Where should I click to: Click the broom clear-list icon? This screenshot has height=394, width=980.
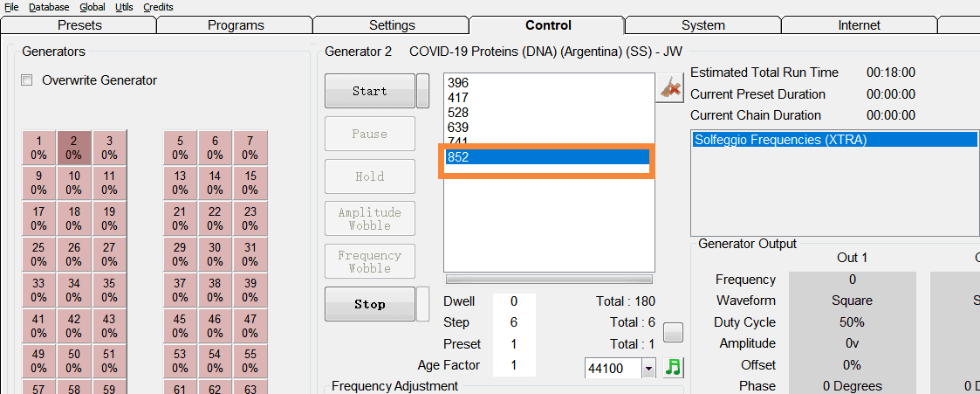point(670,87)
